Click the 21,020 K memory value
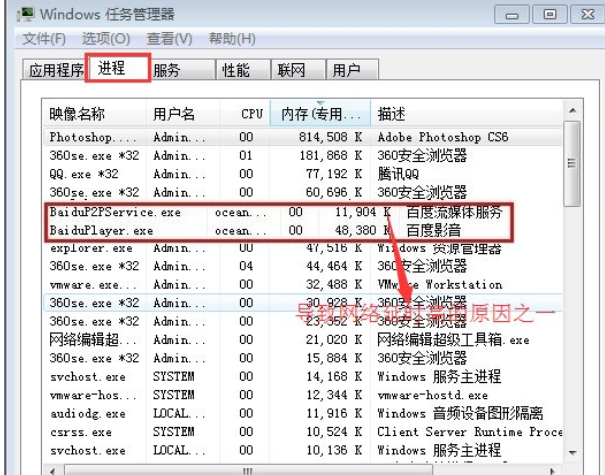Image resolution: width=605 pixels, height=475 pixels. 334,340
